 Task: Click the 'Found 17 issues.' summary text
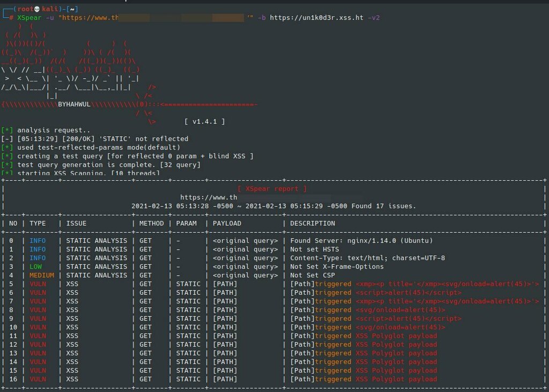coord(384,206)
